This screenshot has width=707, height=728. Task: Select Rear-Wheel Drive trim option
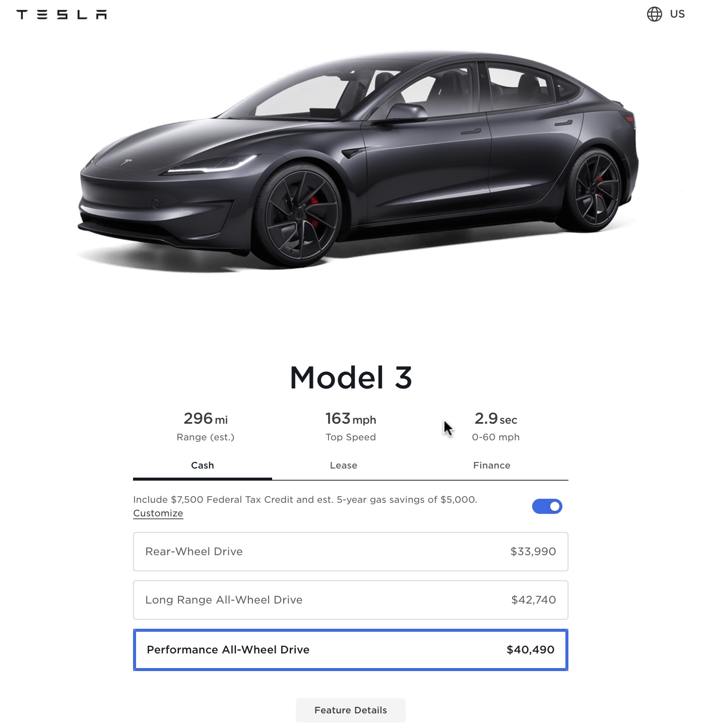351,552
